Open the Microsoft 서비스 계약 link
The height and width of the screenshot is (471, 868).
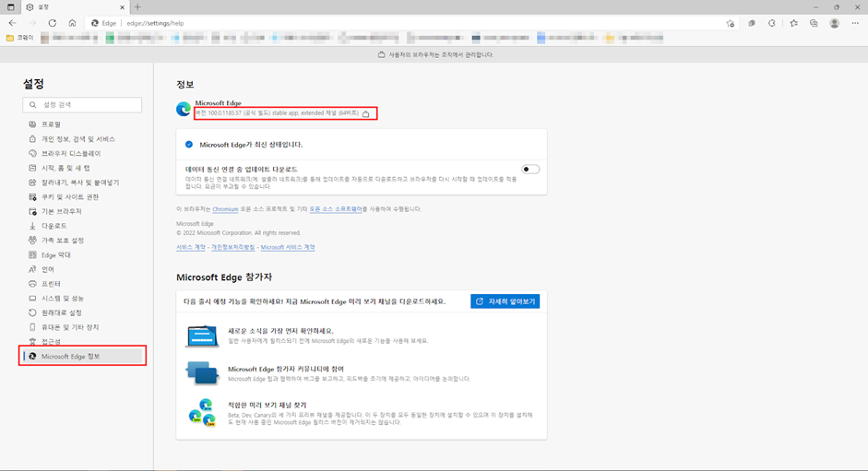pyautogui.click(x=288, y=247)
